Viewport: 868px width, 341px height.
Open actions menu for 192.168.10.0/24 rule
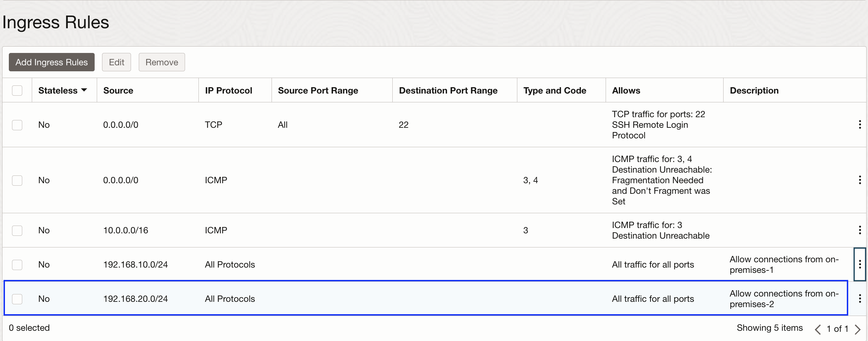860,264
